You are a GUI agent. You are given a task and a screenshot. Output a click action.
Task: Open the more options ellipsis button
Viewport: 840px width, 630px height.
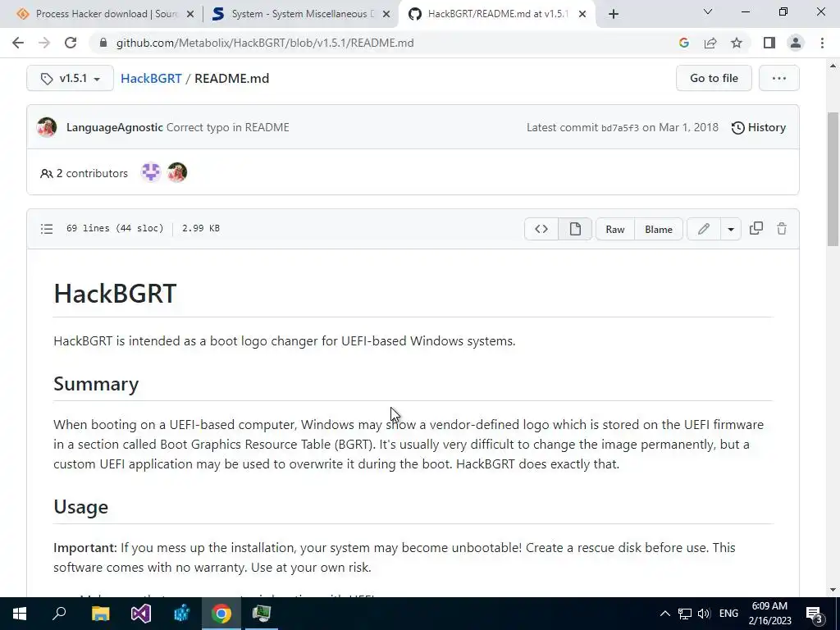(x=779, y=78)
